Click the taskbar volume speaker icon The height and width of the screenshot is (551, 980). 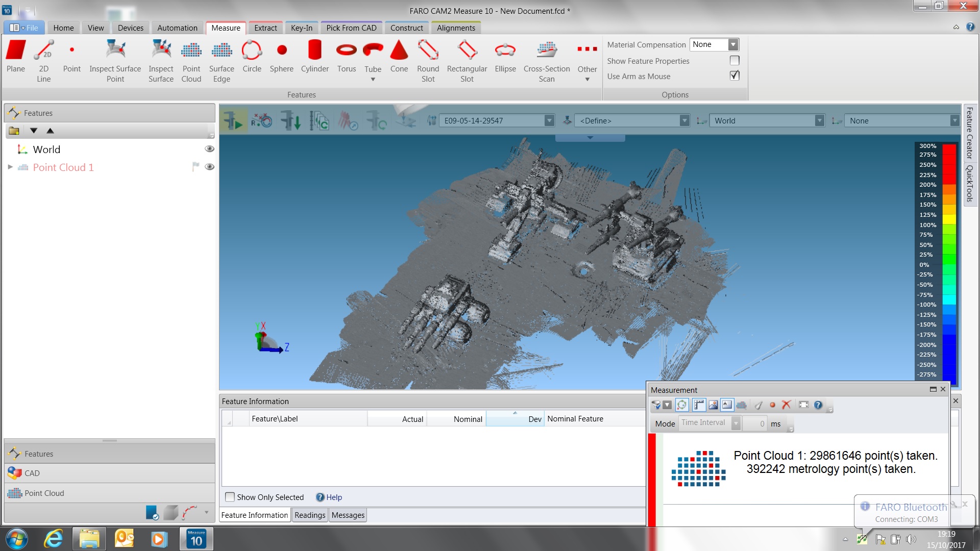tap(911, 539)
